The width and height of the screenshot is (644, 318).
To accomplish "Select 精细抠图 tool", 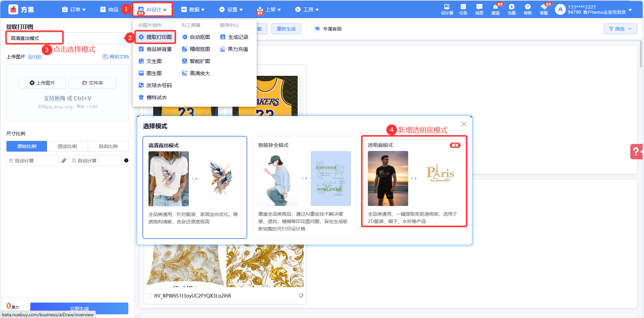I will (196, 49).
